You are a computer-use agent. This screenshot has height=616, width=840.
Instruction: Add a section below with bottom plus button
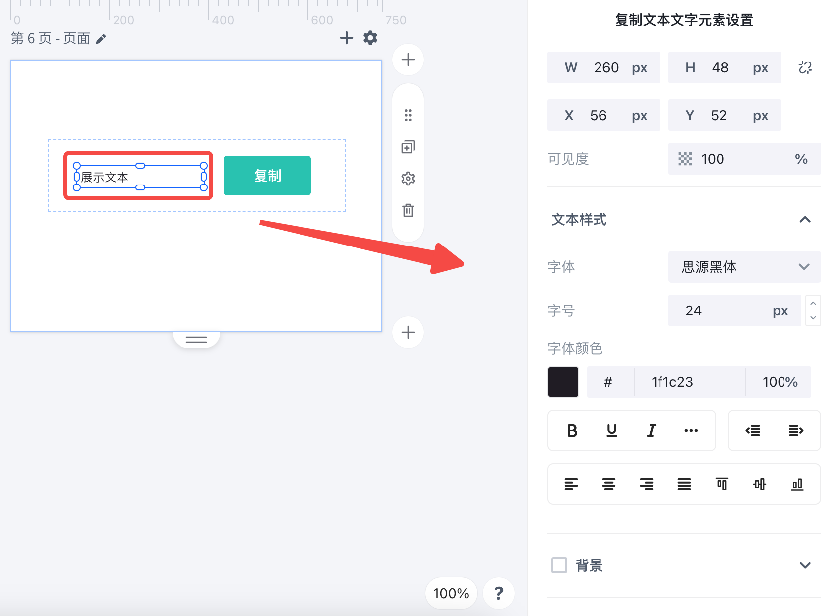coord(408,332)
